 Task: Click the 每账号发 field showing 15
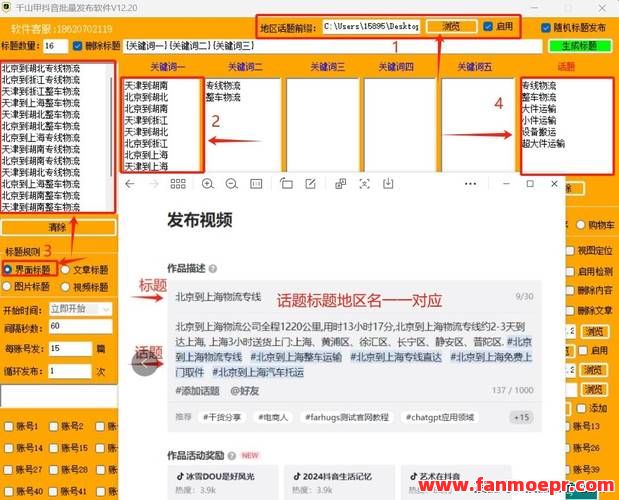tap(70, 349)
